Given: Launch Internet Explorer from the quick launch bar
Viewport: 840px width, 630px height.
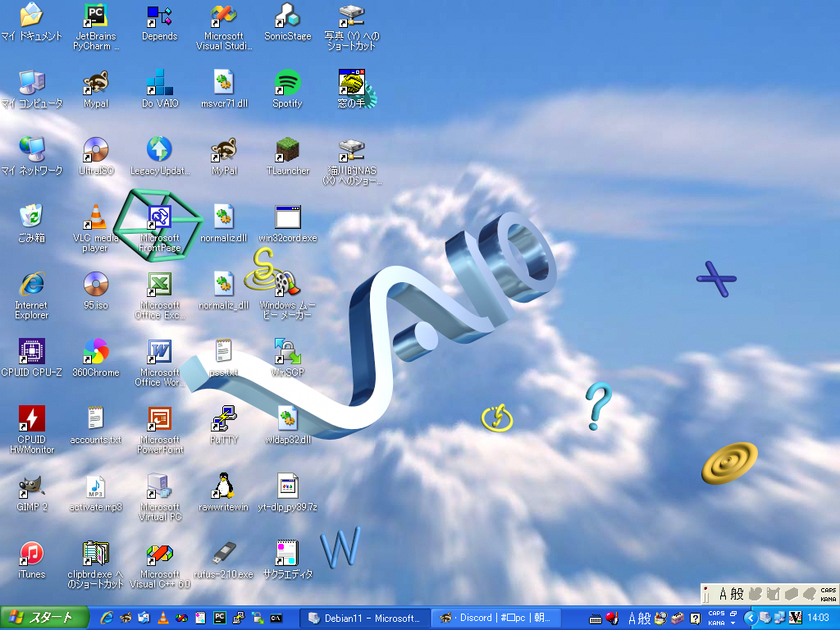Looking at the screenshot, I should pos(107,619).
